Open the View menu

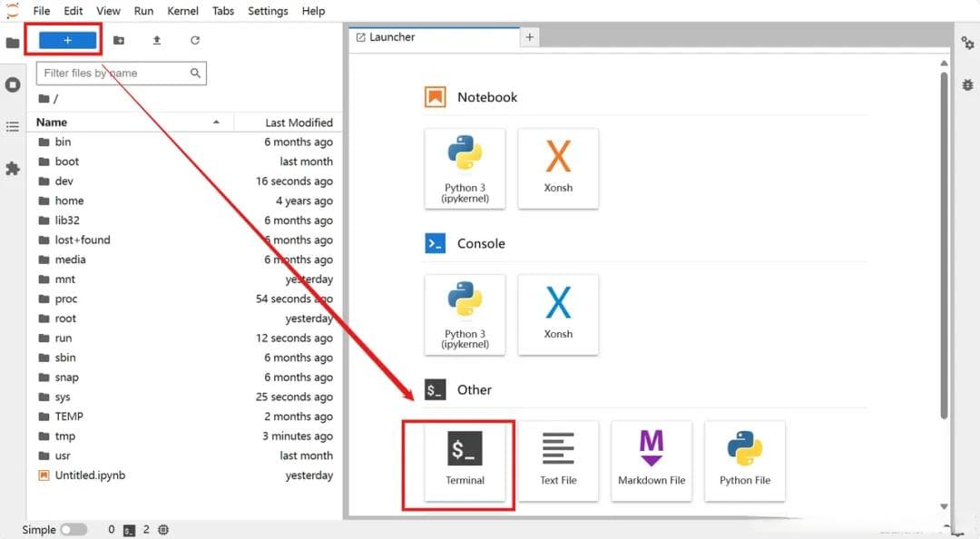108,11
